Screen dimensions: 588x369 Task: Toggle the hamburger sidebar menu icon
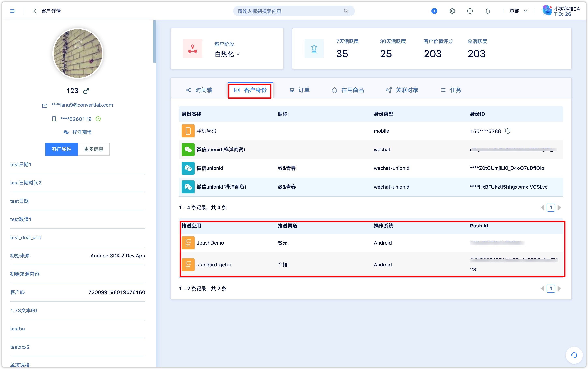[13, 11]
